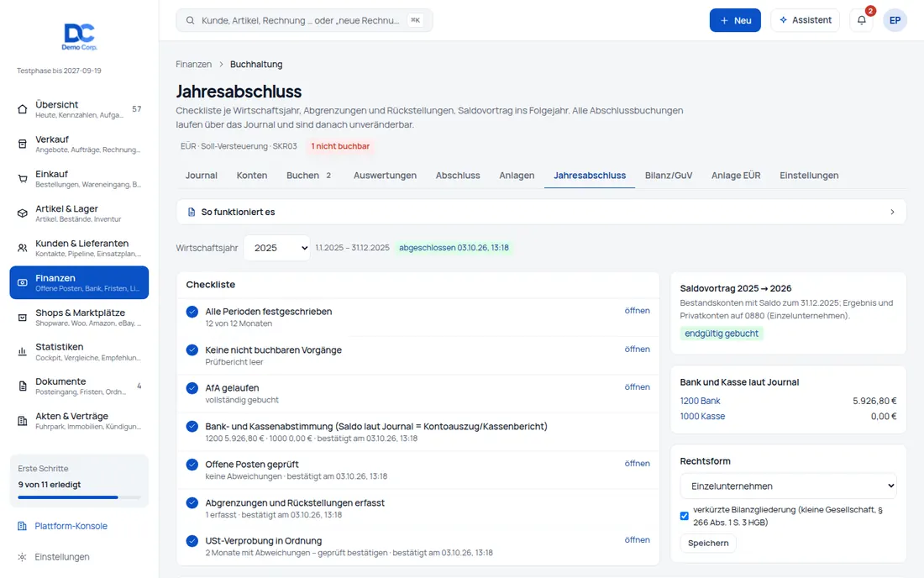Viewport: 924px width, 578px height.
Task: Select the Jahresabschluss tab
Action: tap(590, 176)
